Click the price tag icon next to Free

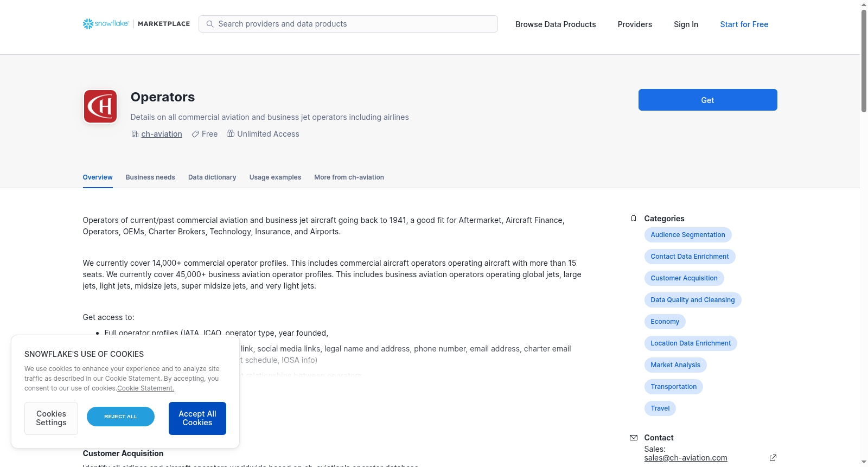(x=195, y=134)
